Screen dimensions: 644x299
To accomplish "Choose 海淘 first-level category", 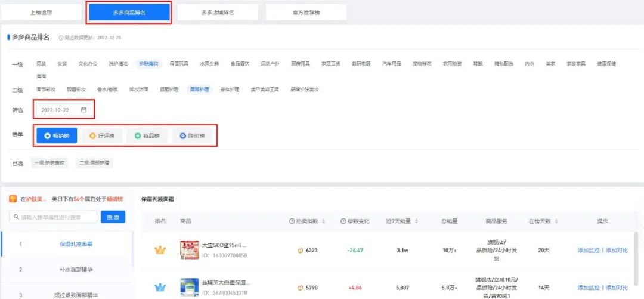I will pos(41,76).
